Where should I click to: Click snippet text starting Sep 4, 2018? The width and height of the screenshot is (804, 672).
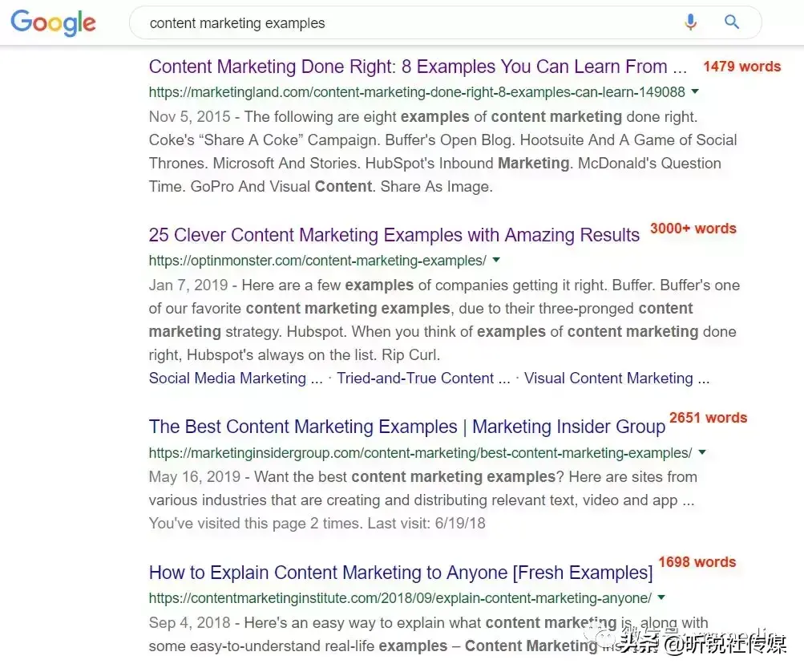click(x=429, y=634)
